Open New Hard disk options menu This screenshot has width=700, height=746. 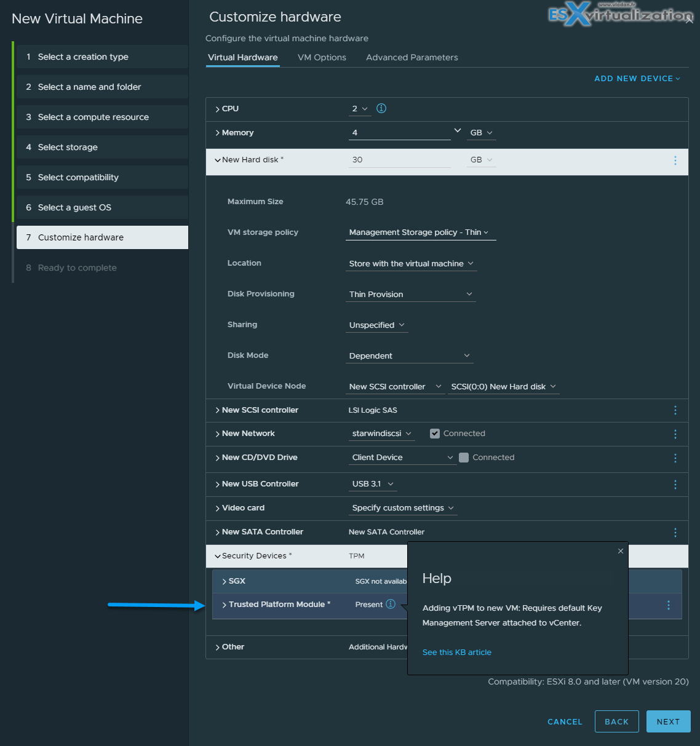coord(675,161)
